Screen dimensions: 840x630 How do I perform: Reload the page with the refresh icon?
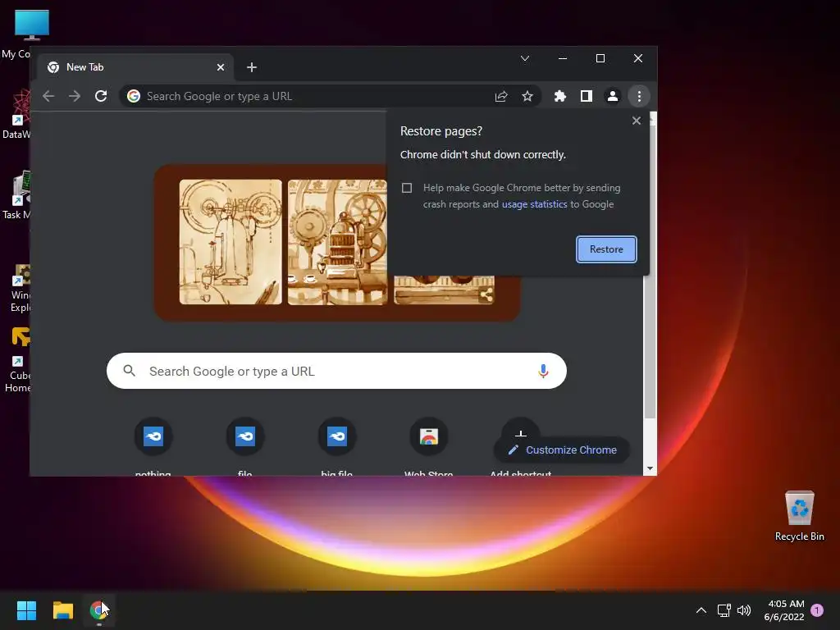tap(101, 96)
